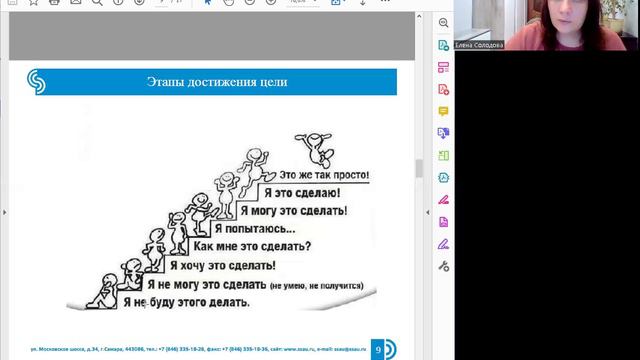Image resolution: width=640 pixels, height=360 pixels.
Task: Open the purple document conversion tool
Action: pyautogui.click(x=444, y=222)
